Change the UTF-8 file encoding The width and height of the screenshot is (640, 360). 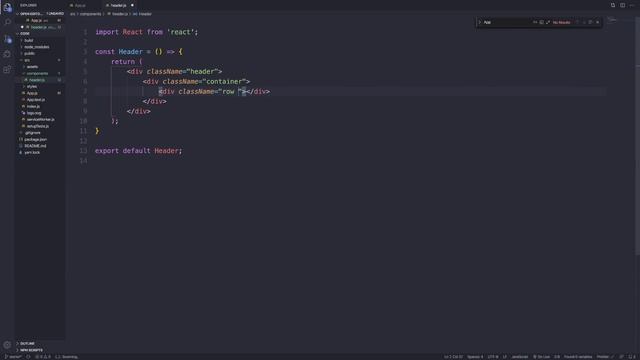point(493,357)
